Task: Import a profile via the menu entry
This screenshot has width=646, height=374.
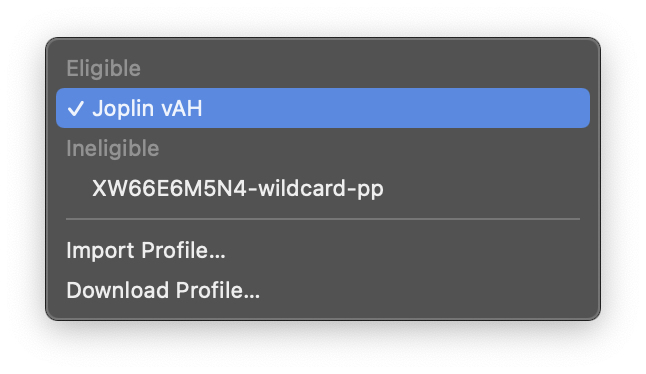Action: (x=323, y=250)
